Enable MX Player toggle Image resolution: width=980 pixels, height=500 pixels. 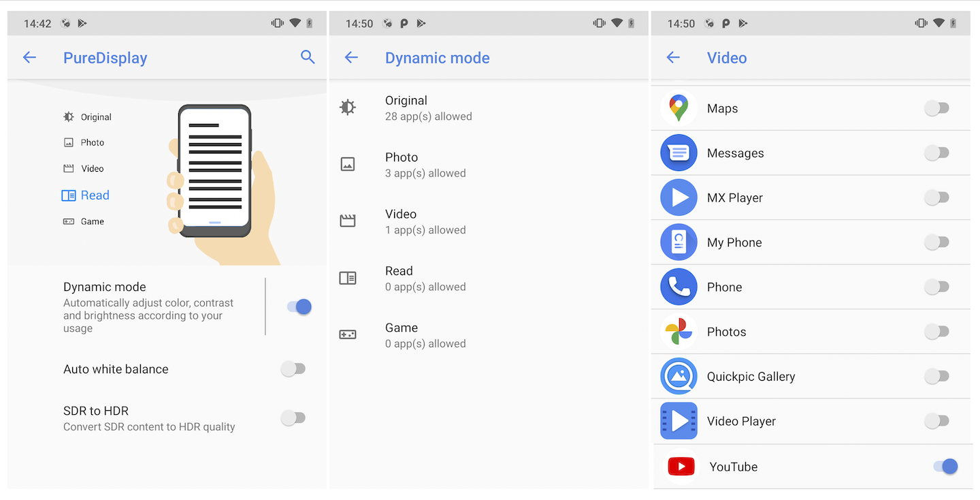point(936,198)
